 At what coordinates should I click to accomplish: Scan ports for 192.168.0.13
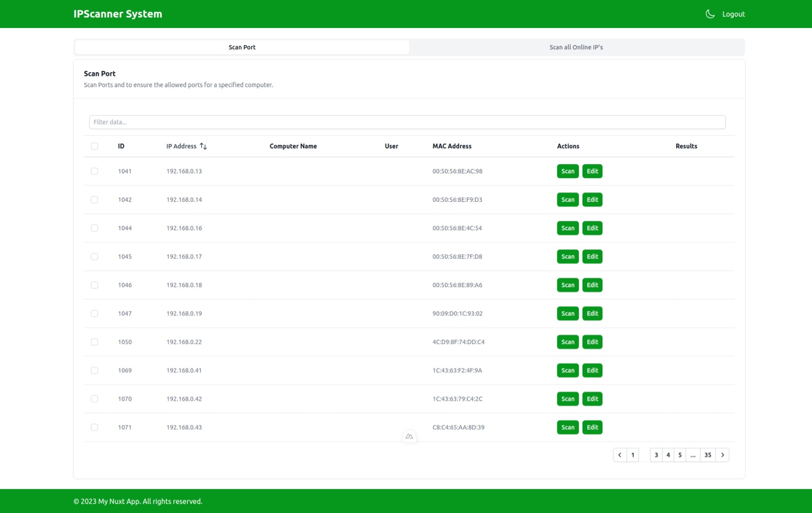568,171
